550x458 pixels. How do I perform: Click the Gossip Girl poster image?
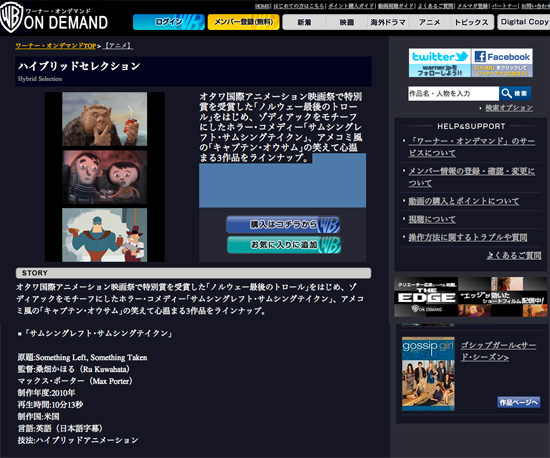point(428,374)
